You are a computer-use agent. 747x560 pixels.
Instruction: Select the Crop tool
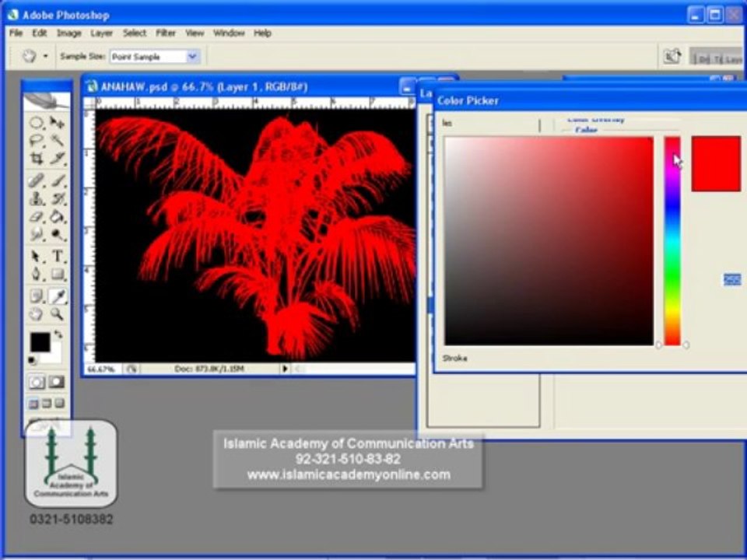coord(37,158)
